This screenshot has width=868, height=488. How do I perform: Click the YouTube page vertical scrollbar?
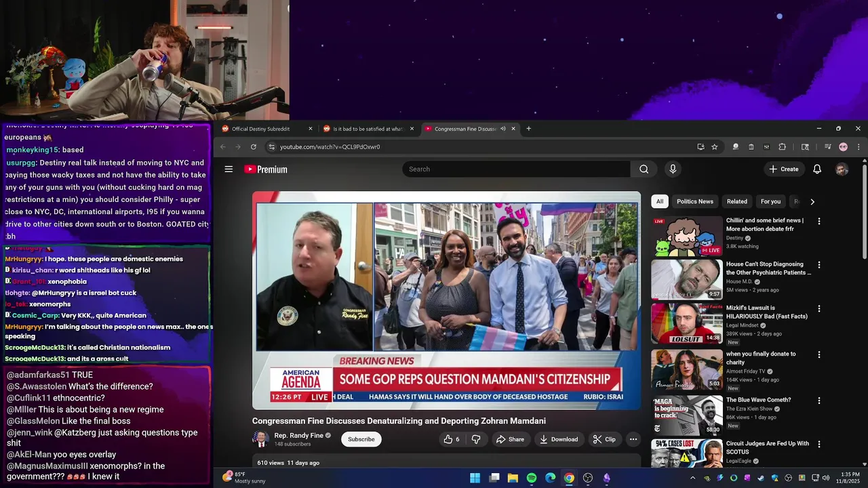[x=864, y=210]
